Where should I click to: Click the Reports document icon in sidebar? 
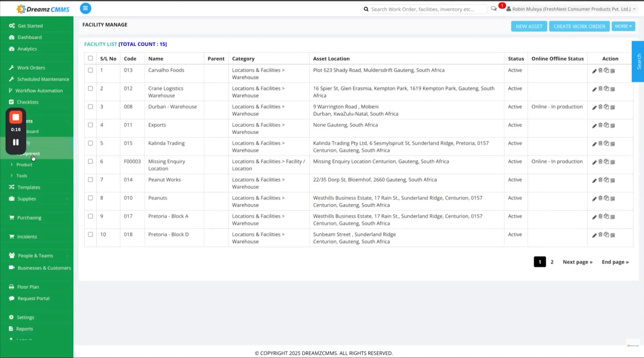(x=11, y=329)
